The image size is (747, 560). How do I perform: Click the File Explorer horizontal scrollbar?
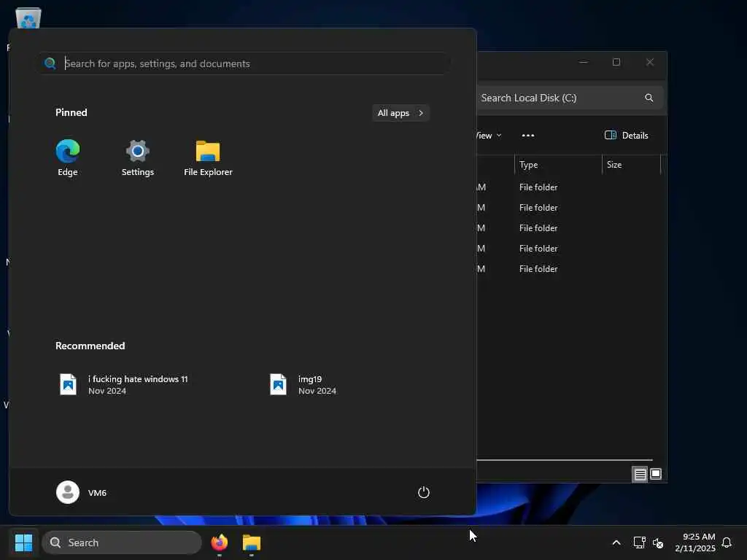565,460
